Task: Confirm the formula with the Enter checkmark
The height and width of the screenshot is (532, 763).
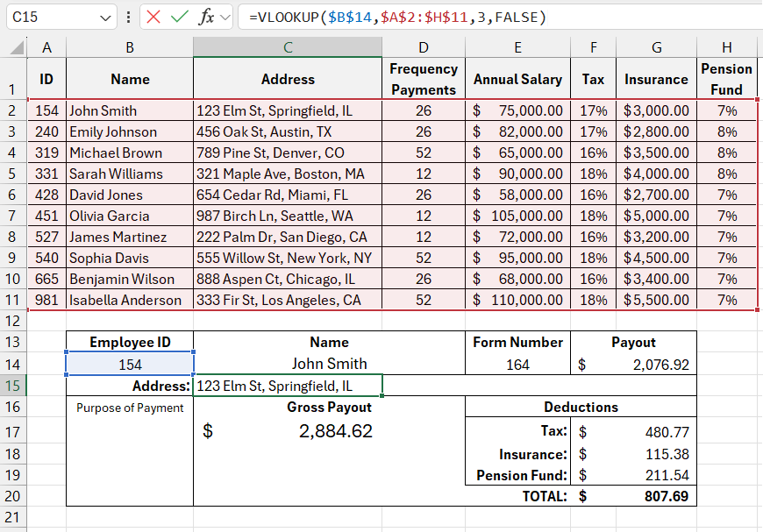Action: coord(180,18)
